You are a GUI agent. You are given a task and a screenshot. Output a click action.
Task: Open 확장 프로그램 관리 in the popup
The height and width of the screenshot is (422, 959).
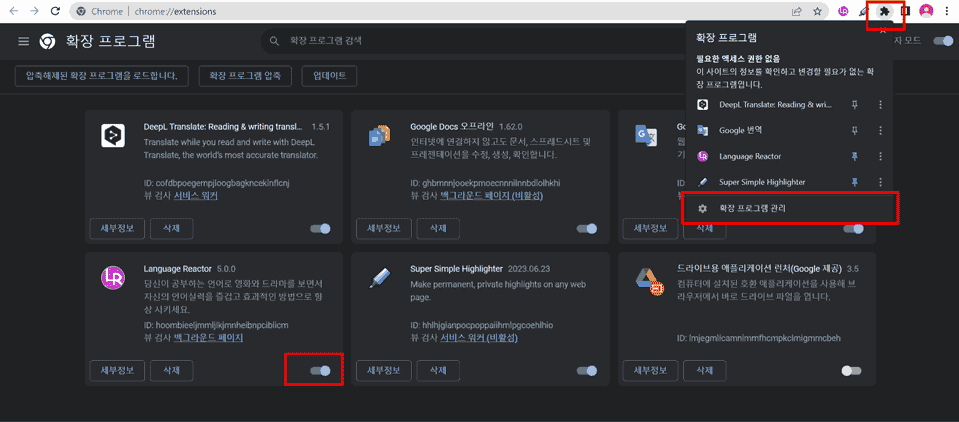click(789, 209)
